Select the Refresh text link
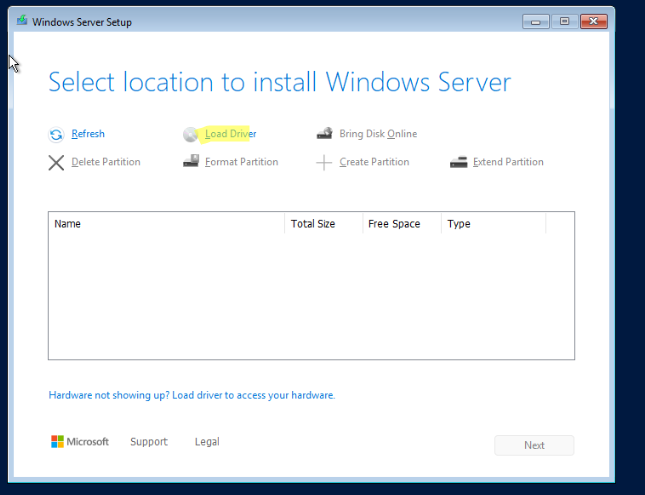The height and width of the screenshot is (495, 645). (88, 134)
